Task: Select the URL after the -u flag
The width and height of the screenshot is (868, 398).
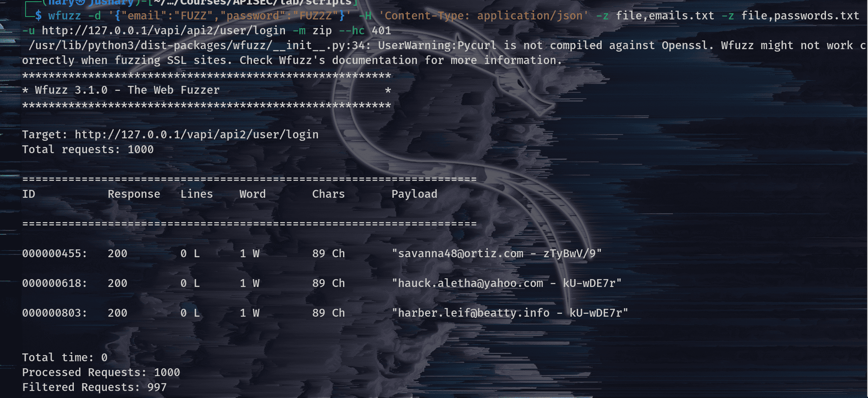Action: click(x=164, y=31)
